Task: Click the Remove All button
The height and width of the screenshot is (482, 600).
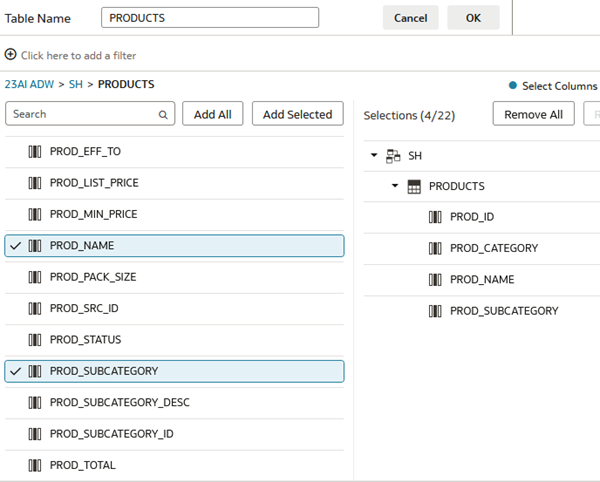Action: coord(533,115)
